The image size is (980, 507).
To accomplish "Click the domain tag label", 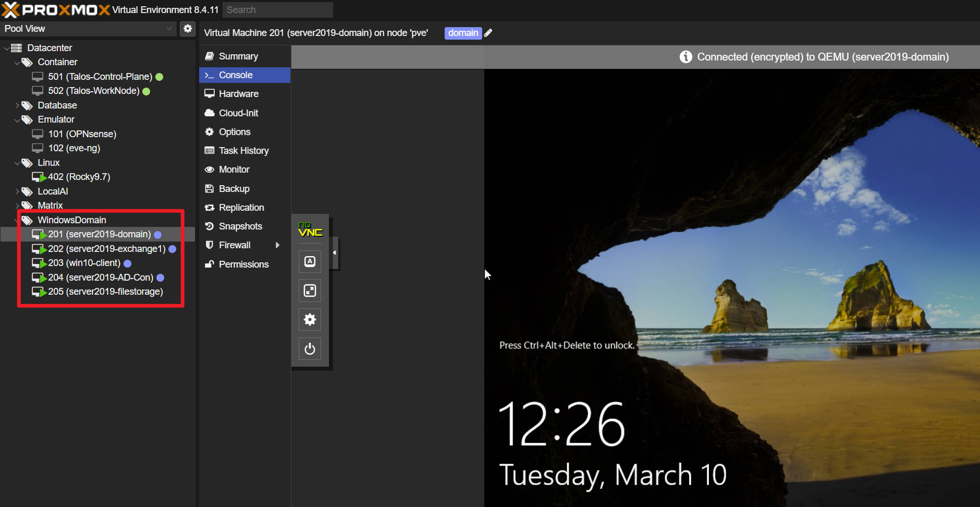I will (x=462, y=33).
